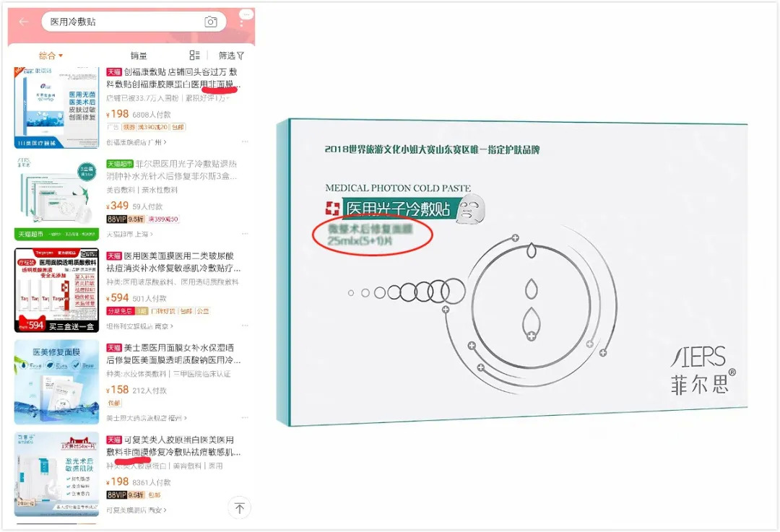This screenshot has width=780, height=532.
Task: Open more options dots for 创福康 item
Action: point(245,141)
